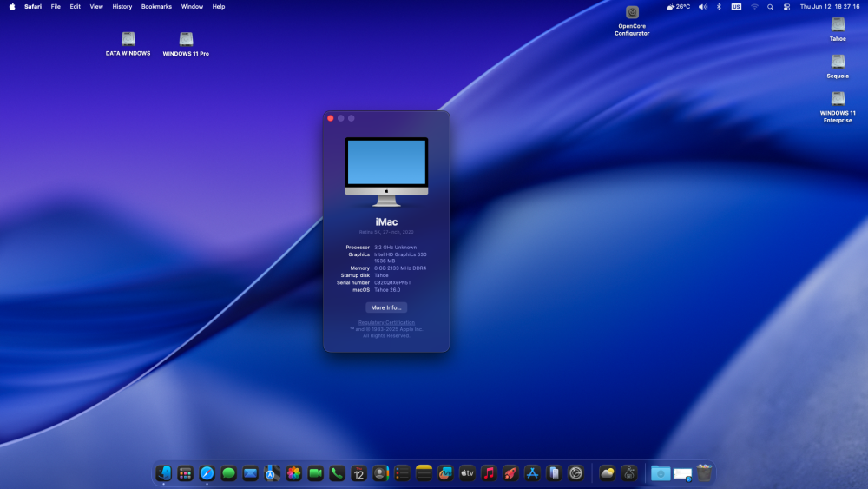The height and width of the screenshot is (489, 868).
Task: Open the Help menu
Action: (x=219, y=7)
